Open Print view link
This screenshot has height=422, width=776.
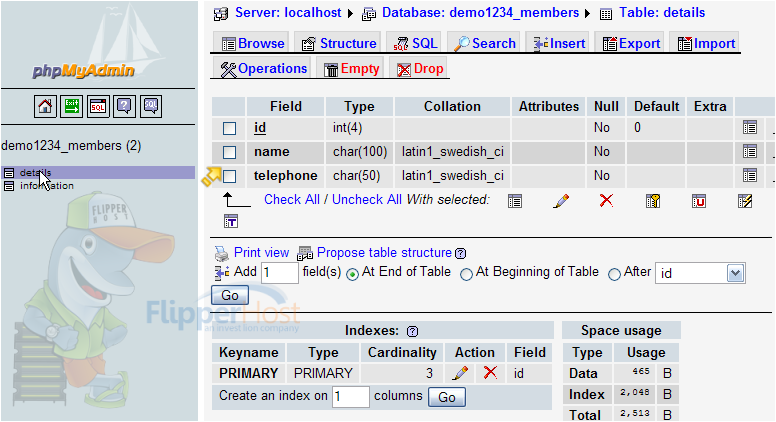261,252
